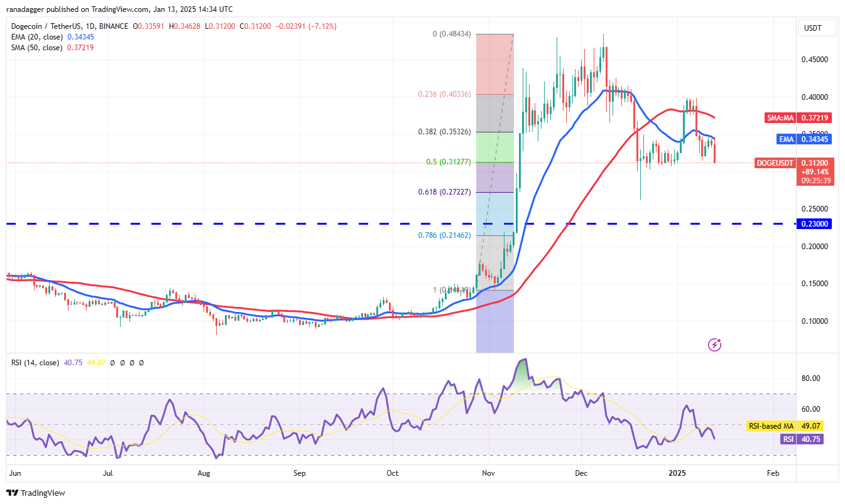
Task: Click the Dec date on time axis
Action: pos(581,473)
